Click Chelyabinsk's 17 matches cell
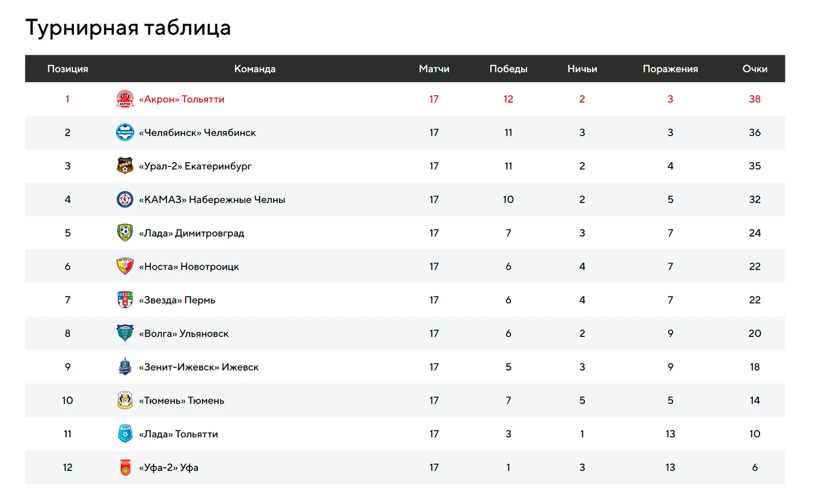819x504 pixels. pos(434,133)
